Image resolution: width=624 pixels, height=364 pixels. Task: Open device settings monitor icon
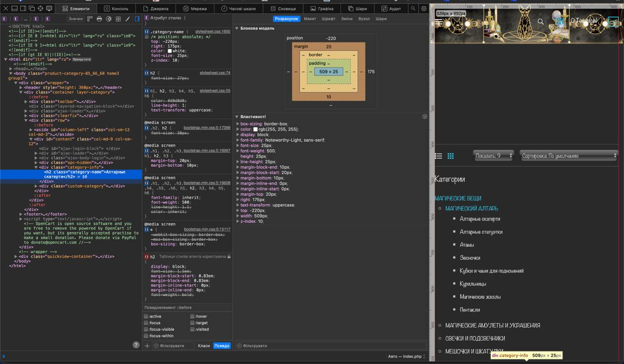pos(49,8)
